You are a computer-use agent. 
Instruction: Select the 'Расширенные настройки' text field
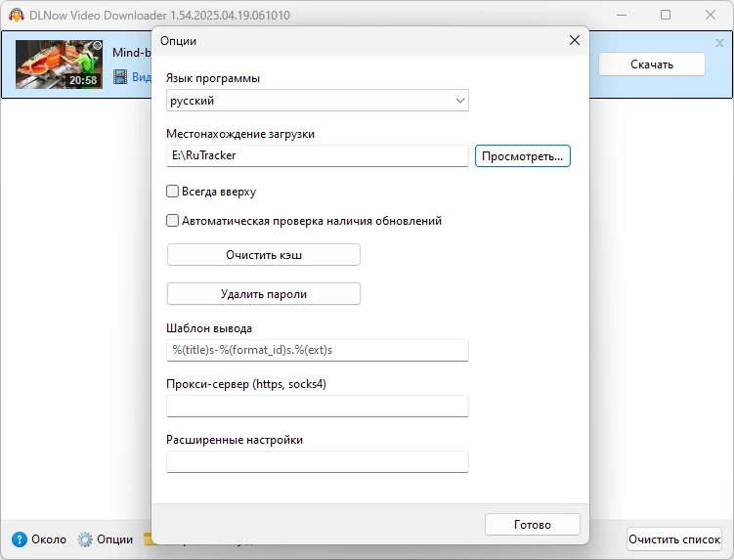(318, 461)
